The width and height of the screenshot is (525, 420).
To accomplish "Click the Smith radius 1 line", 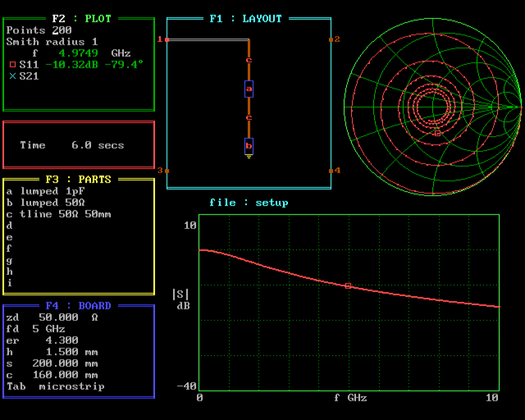I will click(x=52, y=42).
